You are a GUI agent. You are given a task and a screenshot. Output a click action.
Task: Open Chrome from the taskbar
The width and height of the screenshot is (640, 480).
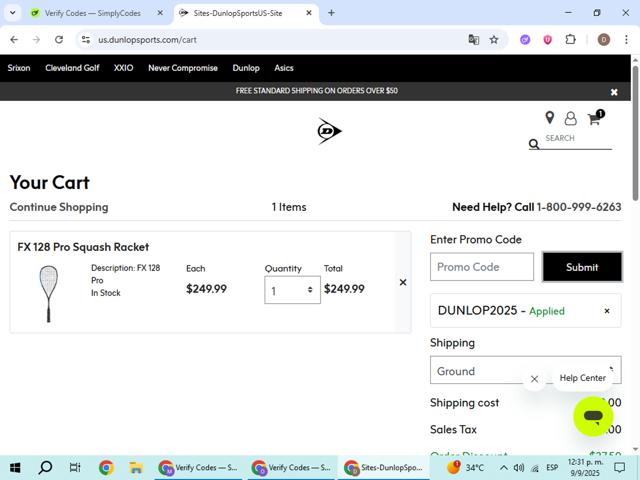pyautogui.click(x=106, y=468)
